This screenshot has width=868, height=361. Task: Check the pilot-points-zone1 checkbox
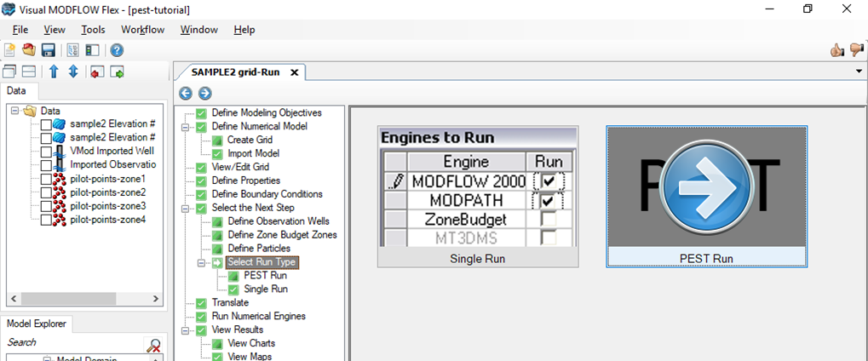point(47,180)
